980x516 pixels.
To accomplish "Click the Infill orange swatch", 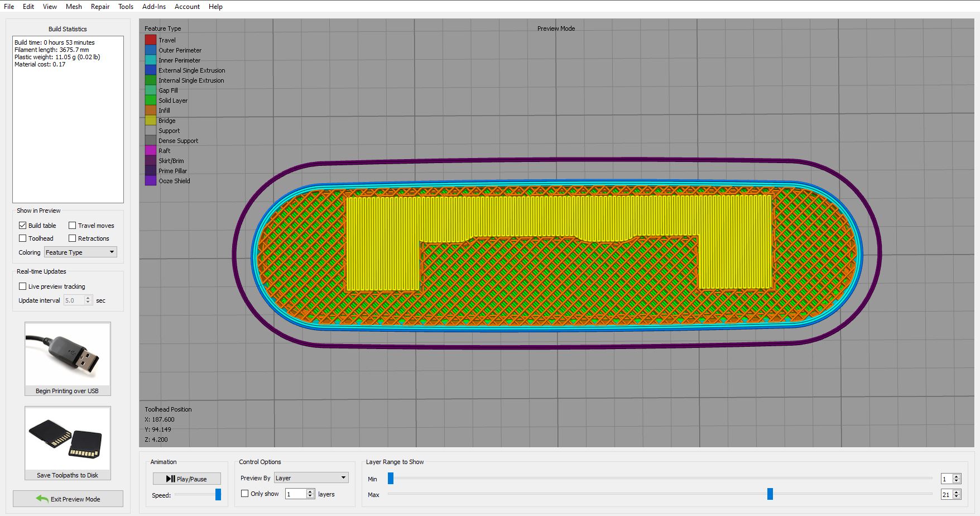I will [151, 111].
